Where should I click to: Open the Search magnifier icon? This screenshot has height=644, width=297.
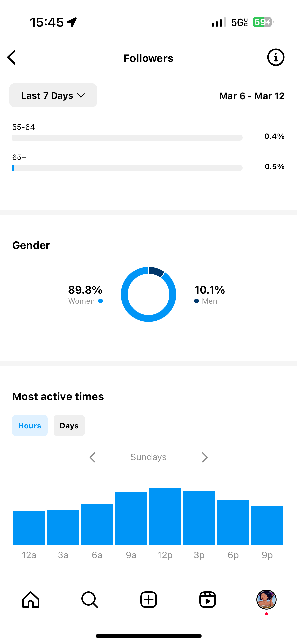pos(90,600)
